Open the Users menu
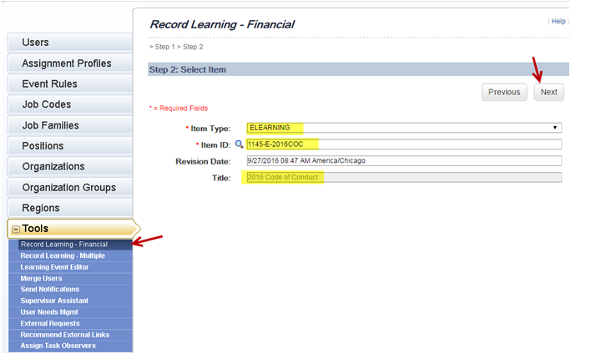 [70, 43]
